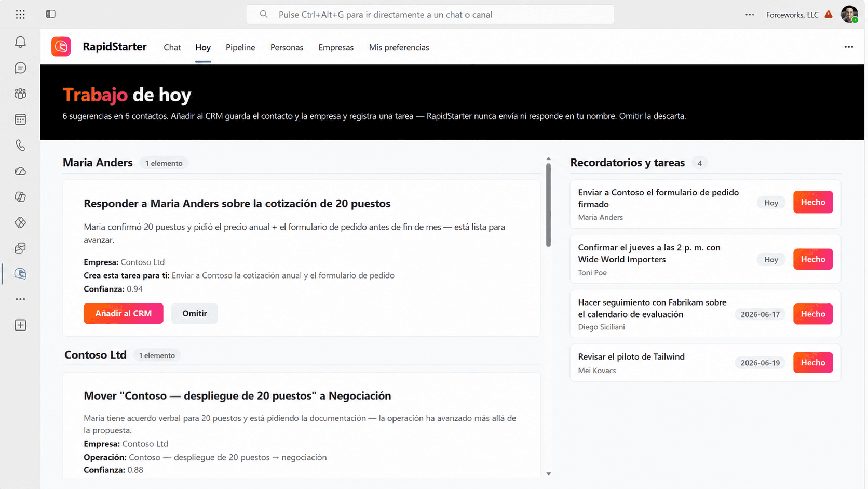This screenshot has width=868, height=489.
Task: Click '1 elemento' badge beside Contoso Ltd
Action: tap(157, 355)
